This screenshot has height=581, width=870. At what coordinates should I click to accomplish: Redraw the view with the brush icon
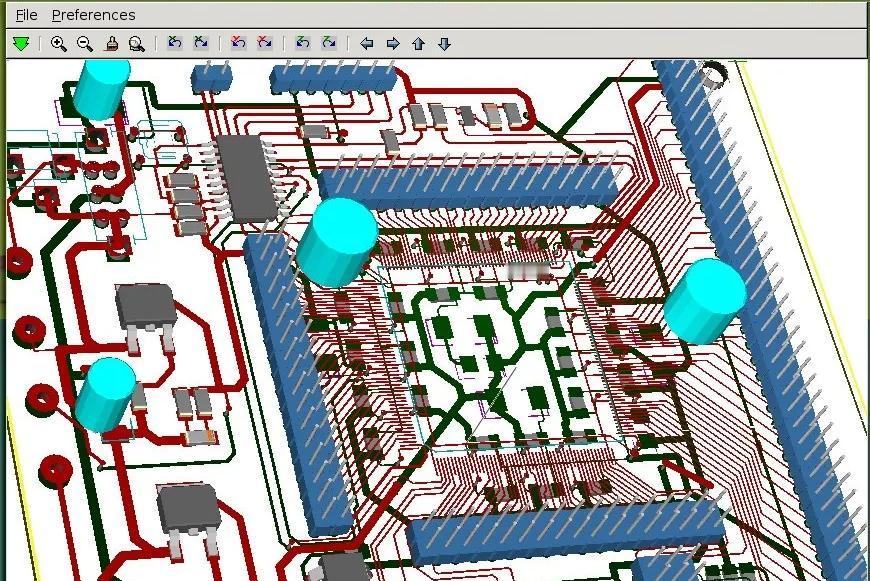pos(112,43)
